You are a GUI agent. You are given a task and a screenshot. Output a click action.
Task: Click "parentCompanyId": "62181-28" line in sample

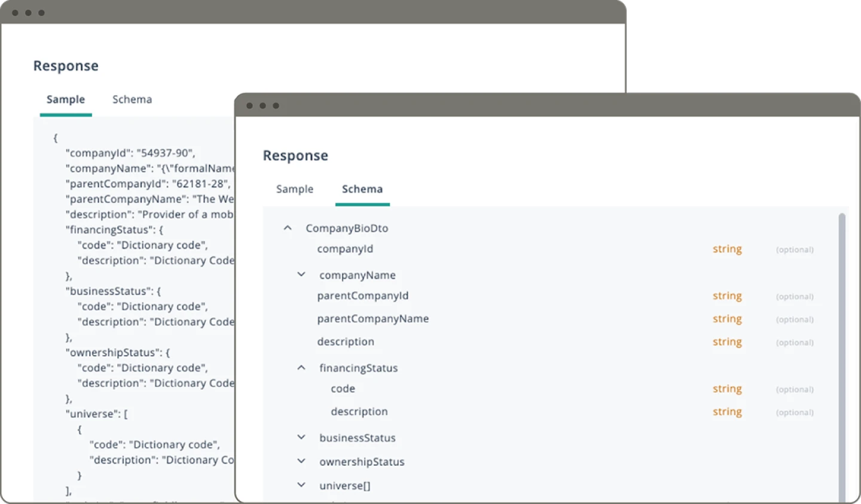[x=148, y=184]
